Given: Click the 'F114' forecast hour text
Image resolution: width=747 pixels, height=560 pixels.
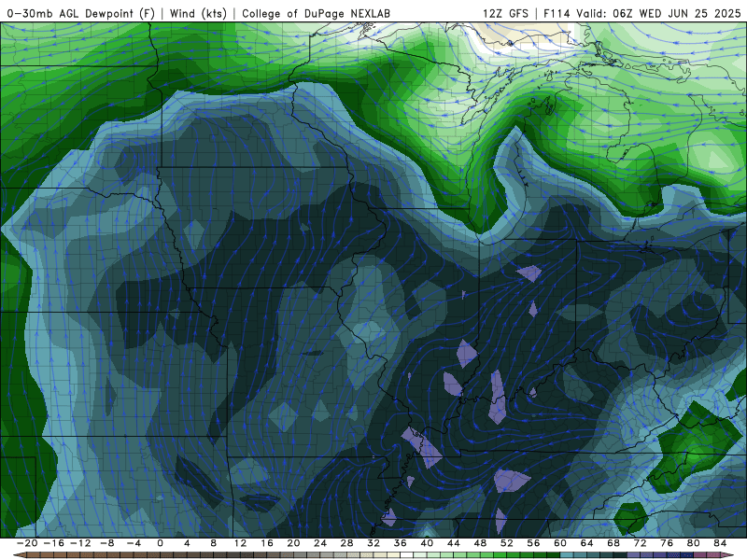Looking at the screenshot, I should 557,13.
